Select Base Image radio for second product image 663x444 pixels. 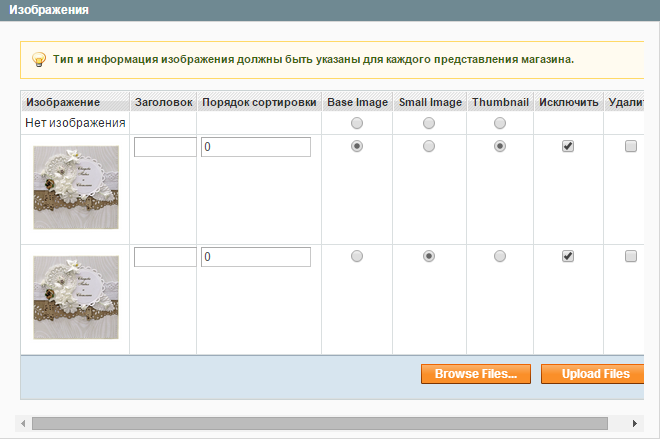(357, 256)
